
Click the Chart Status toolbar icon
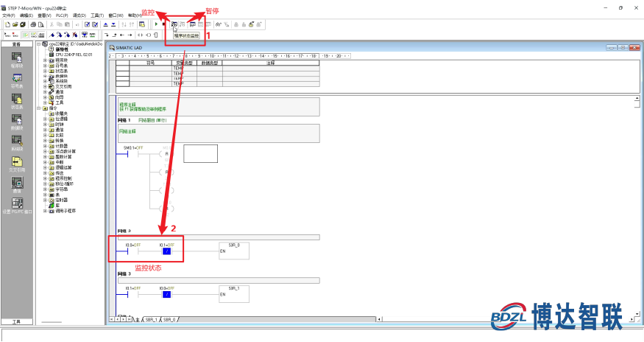(193, 25)
